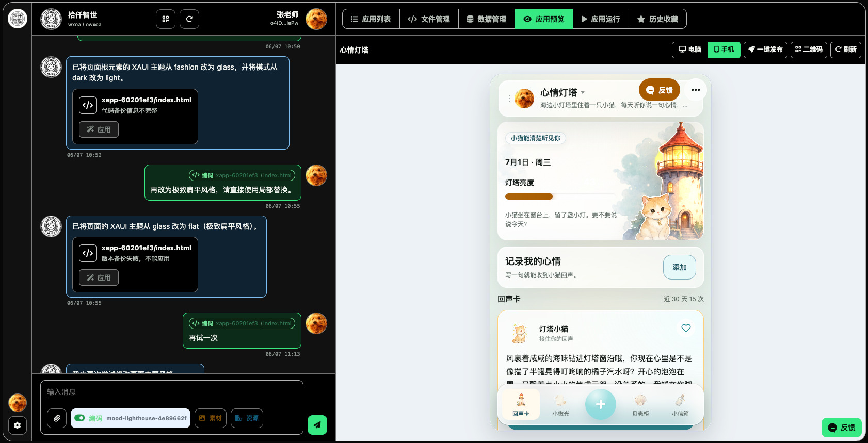Click the 刷新 refresh button in preview bar
The height and width of the screenshot is (443, 868).
click(x=846, y=50)
